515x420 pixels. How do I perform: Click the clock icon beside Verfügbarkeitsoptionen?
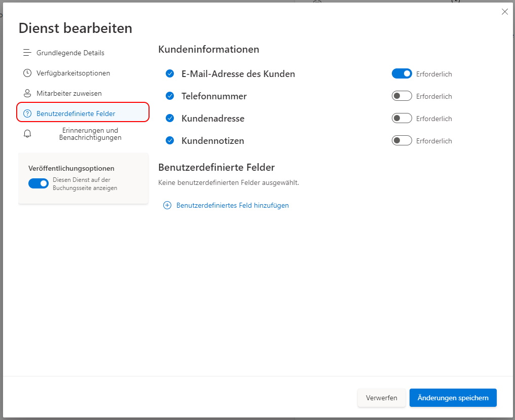(27, 73)
